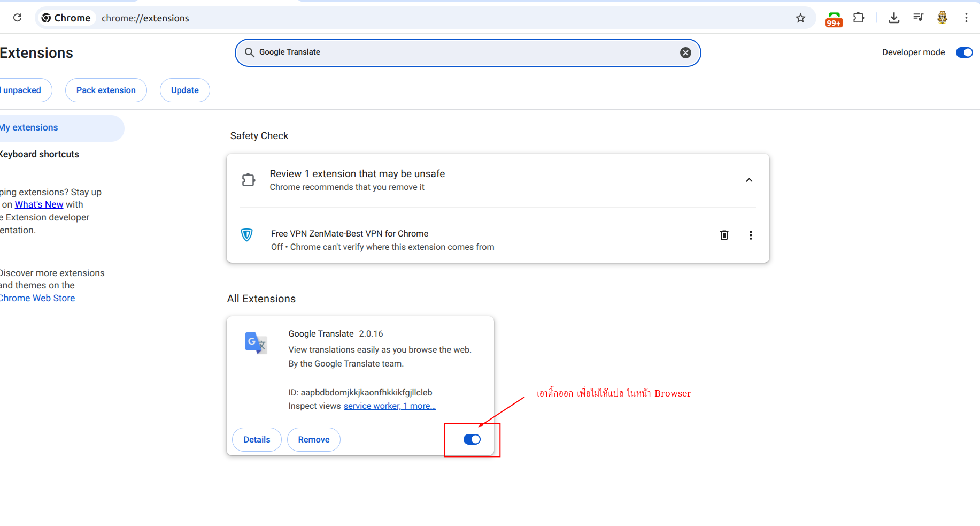Delete ZenMate VPN using the trash icon
Screen dimensions: 980x526
pos(724,235)
